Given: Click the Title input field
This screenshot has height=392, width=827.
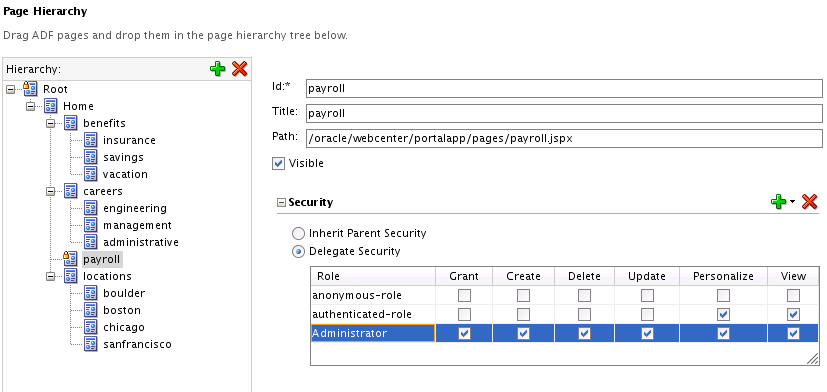Looking at the screenshot, I should pos(564,113).
